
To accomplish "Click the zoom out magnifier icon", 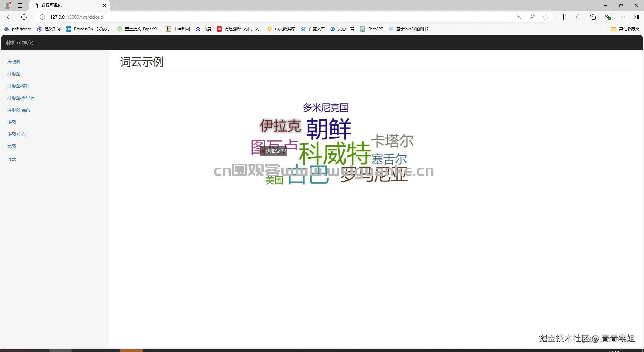I will (519, 17).
